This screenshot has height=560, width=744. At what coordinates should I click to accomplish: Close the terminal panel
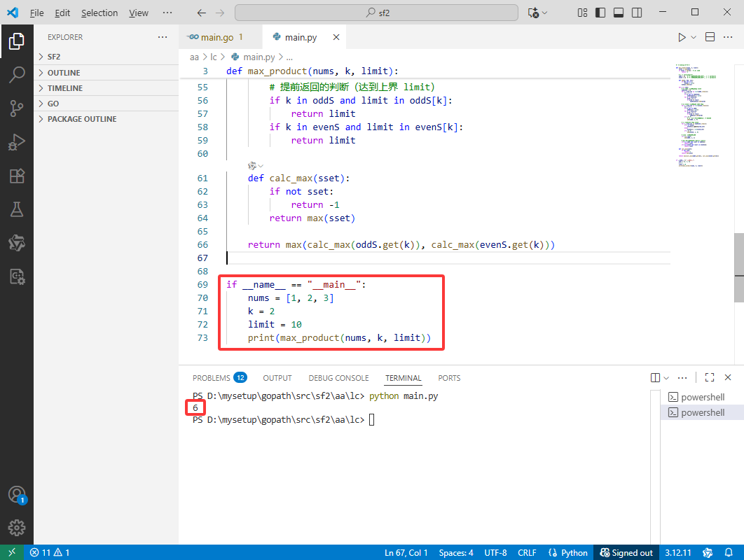728,377
